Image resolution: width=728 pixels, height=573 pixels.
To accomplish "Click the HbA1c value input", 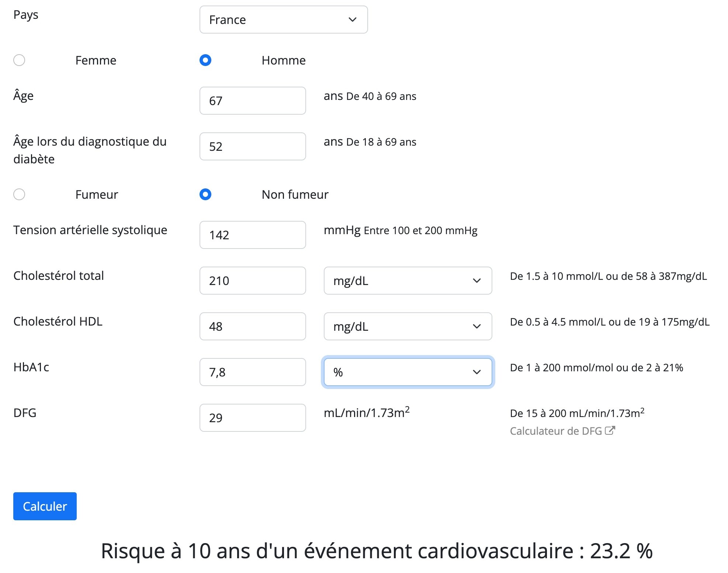I will (x=253, y=372).
